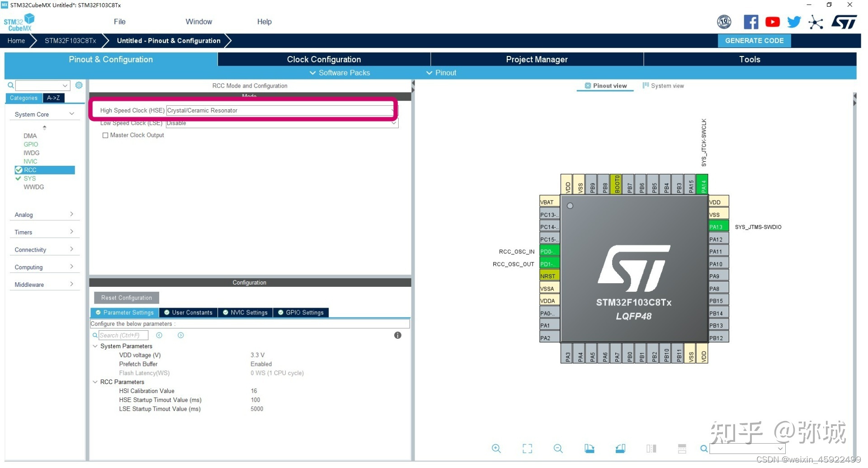868x468 pixels.
Task: Open the Help menu
Action: [x=264, y=22]
